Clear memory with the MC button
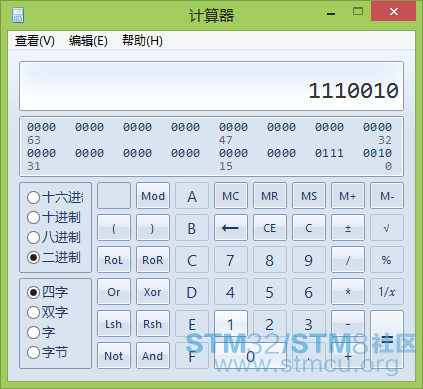 coord(231,196)
